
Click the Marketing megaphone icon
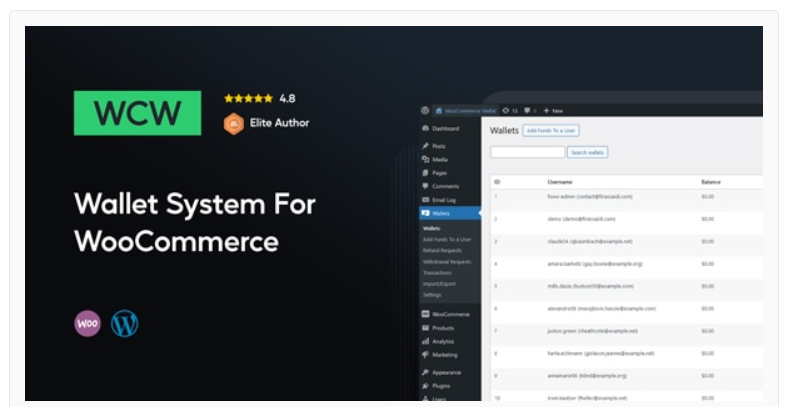click(x=425, y=354)
